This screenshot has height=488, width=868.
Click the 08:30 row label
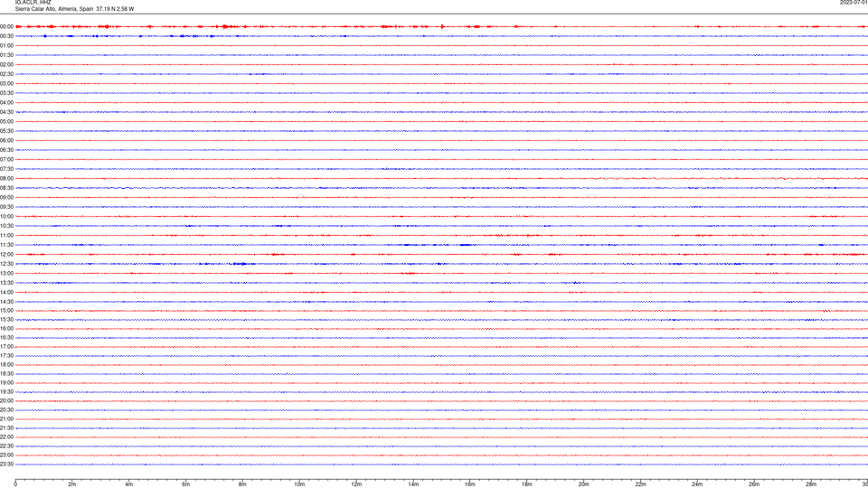point(6,188)
